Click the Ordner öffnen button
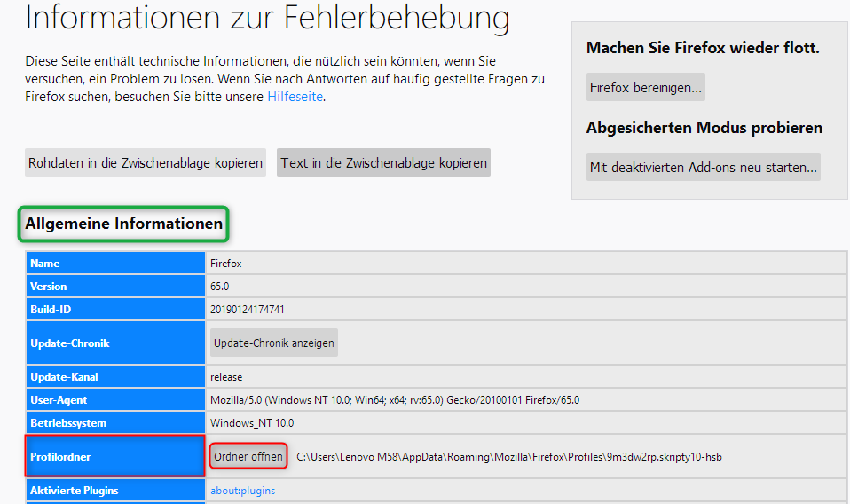 (x=248, y=456)
